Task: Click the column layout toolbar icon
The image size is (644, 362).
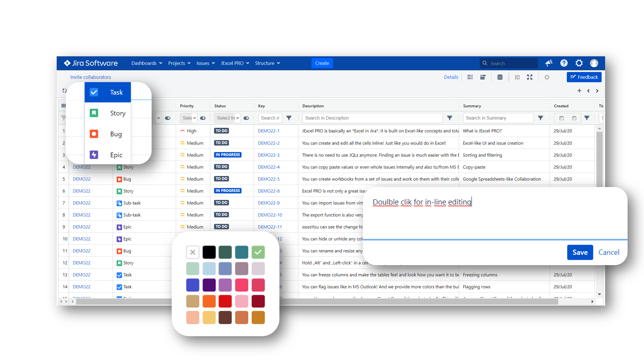Action: point(517,77)
